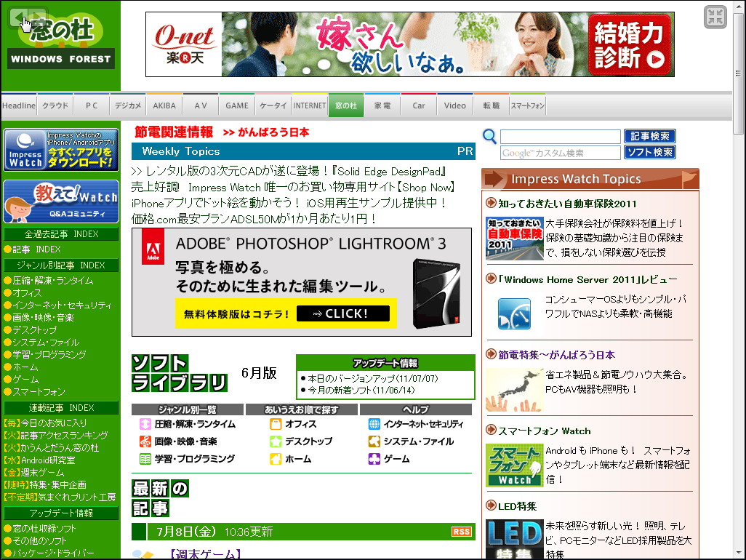Click the 記事検索 button
Image resolution: width=746 pixels, height=560 pixels.
pyautogui.click(x=649, y=136)
